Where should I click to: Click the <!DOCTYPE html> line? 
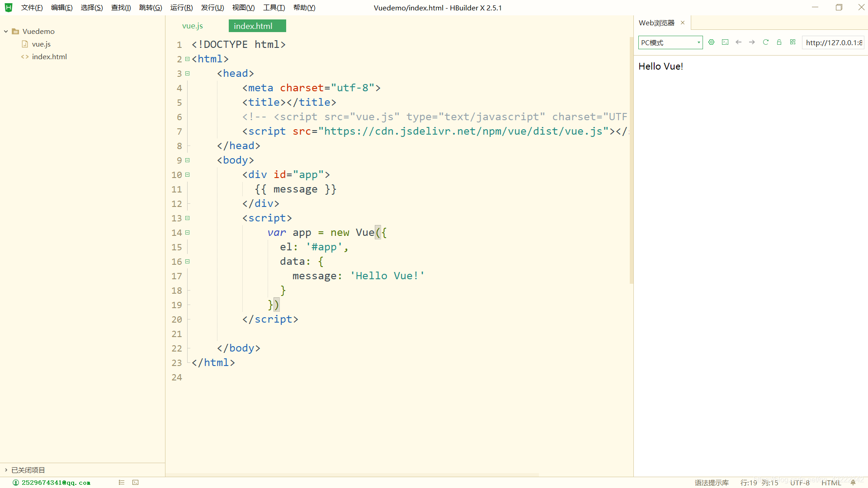pos(238,45)
